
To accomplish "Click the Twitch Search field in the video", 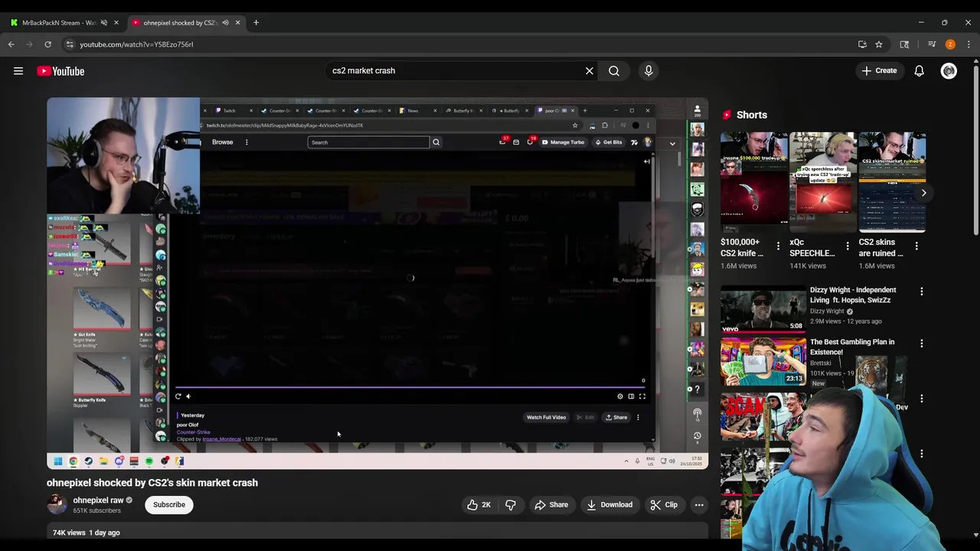I will (369, 142).
